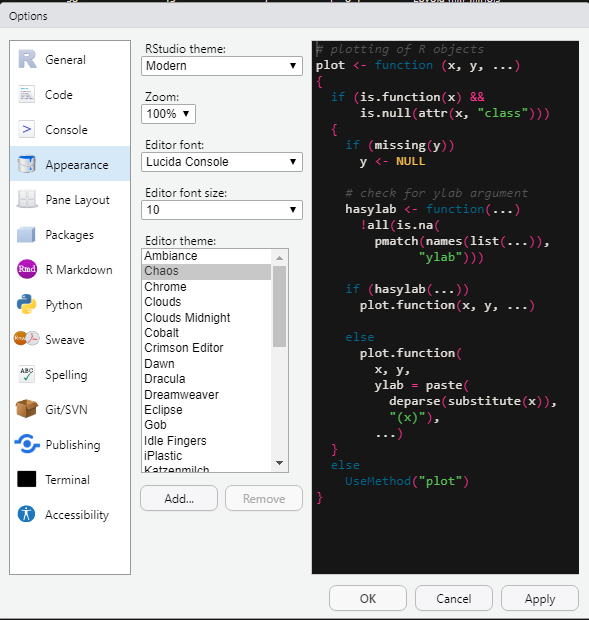
Task: Open the General options section
Action: (70, 59)
